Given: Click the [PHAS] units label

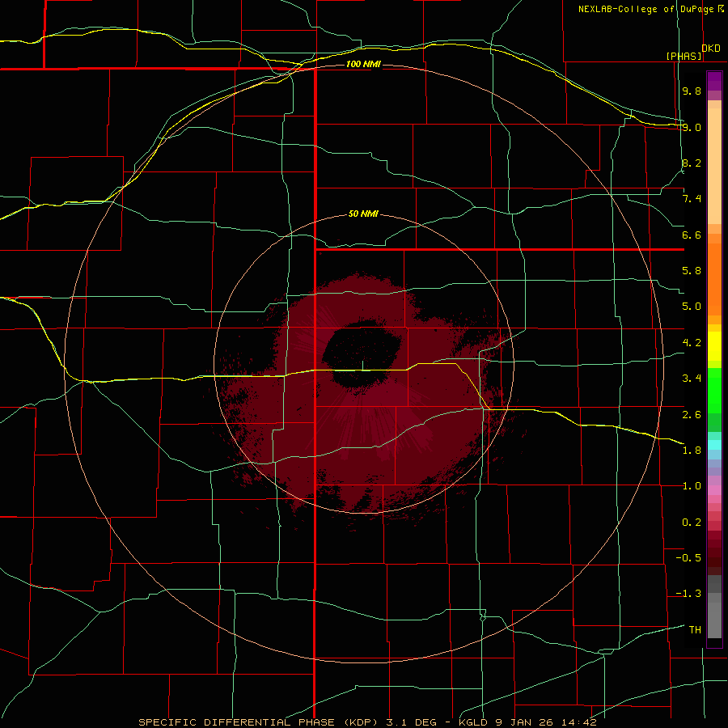Looking at the screenshot, I should coord(684,56).
